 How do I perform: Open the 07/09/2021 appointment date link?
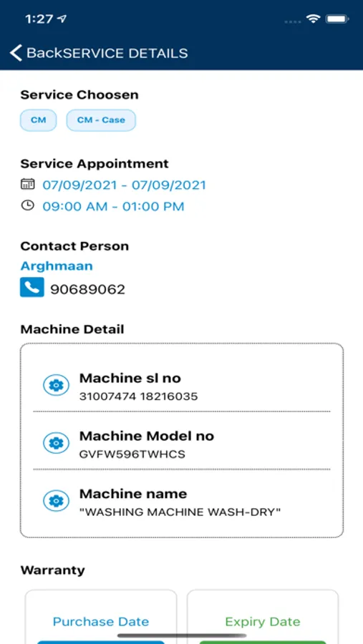[x=124, y=185]
